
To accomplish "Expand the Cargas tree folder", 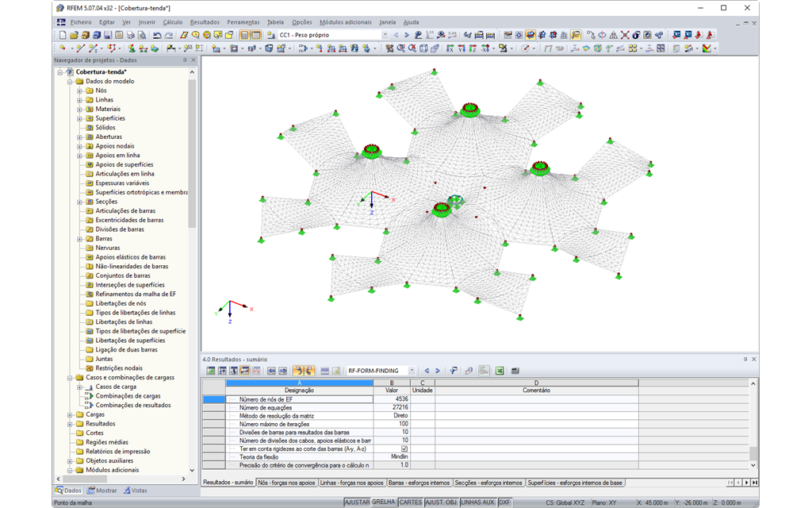I will [70, 414].
